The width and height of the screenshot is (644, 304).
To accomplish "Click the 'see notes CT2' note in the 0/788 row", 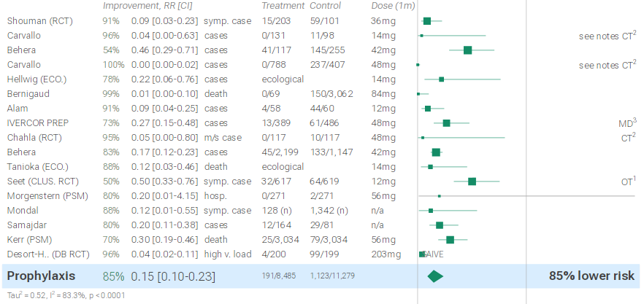I will point(607,64).
